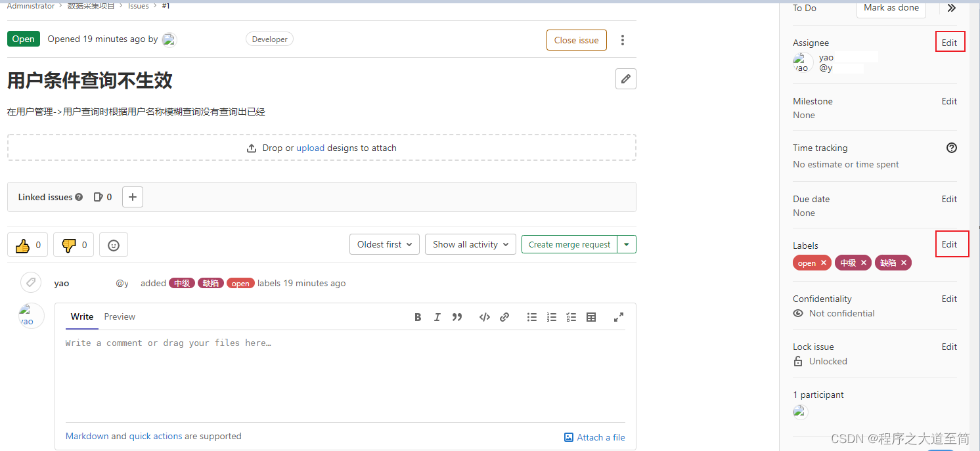Click the Not confidential status text
Image resolution: width=980 pixels, height=451 pixels.
point(841,313)
